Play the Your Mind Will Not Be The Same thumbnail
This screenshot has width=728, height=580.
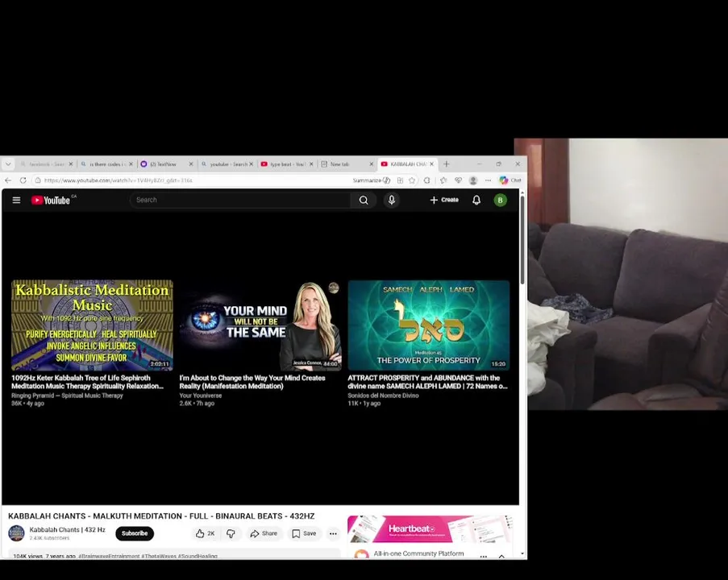coord(260,325)
